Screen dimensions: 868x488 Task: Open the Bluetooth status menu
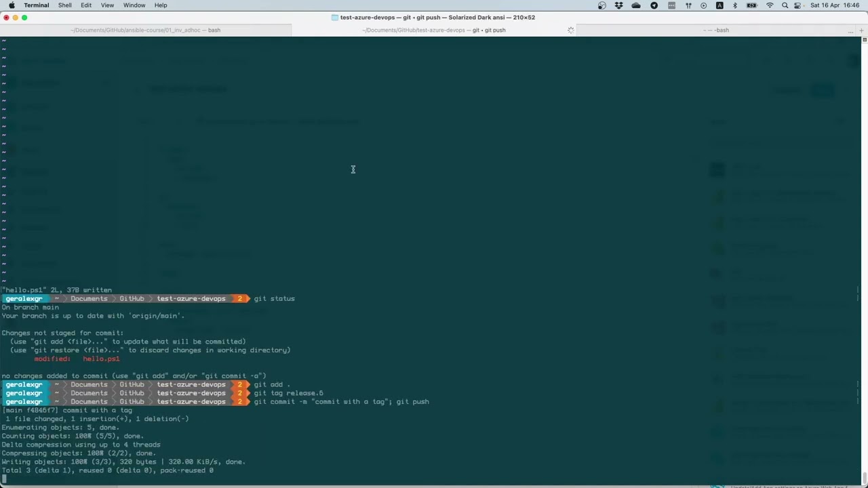pos(735,5)
